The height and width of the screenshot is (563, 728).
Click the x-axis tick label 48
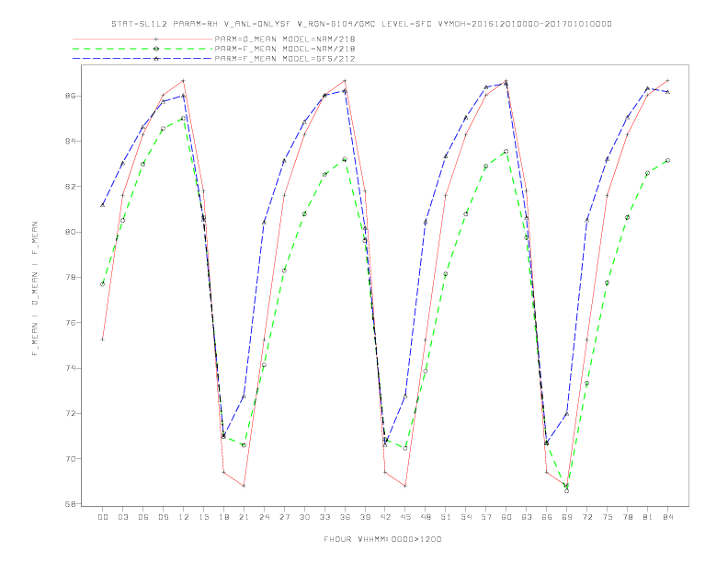(x=426, y=517)
